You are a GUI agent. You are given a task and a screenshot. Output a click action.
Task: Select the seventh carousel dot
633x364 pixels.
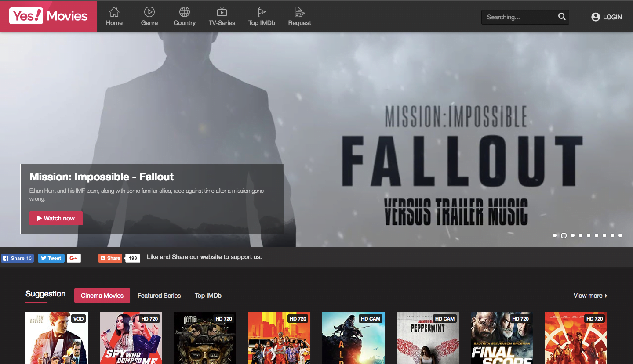pos(604,235)
